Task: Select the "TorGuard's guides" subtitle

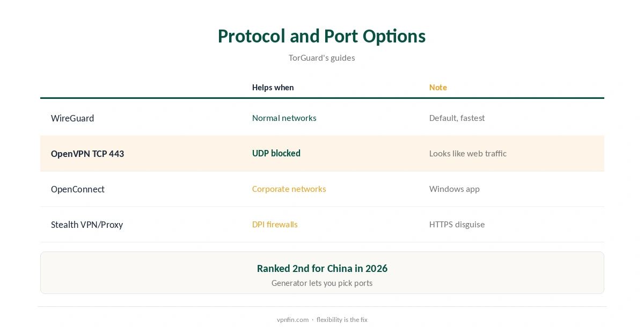Action: point(321,58)
